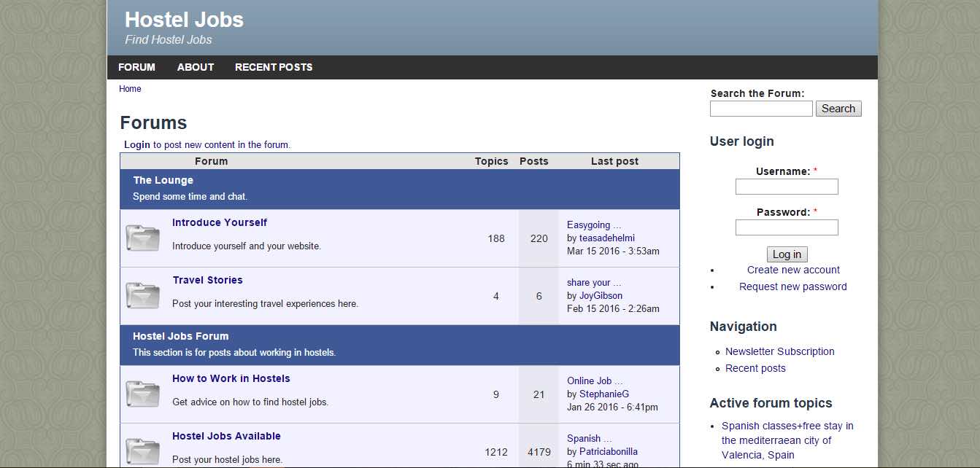Viewport: 980px width, 468px height.
Task: Click folder icon beside How to Work in Hostels
Action: [x=142, y=394]
